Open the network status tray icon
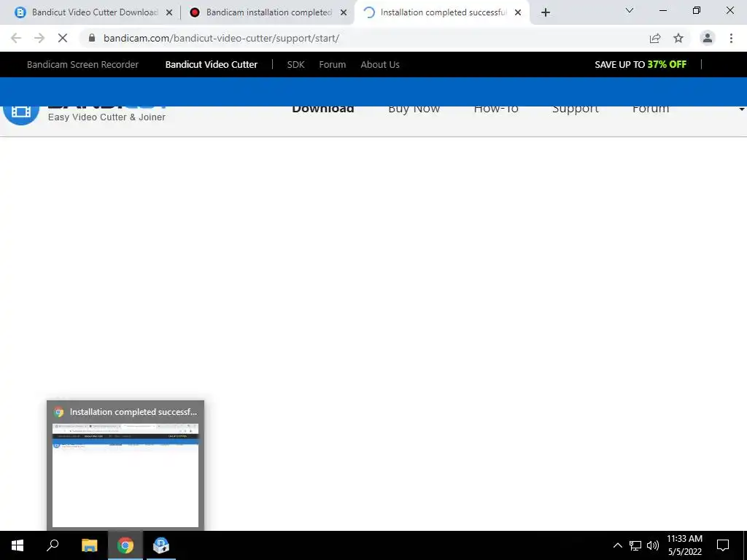This screenshot has height=560, width=747. coord(635,545)
